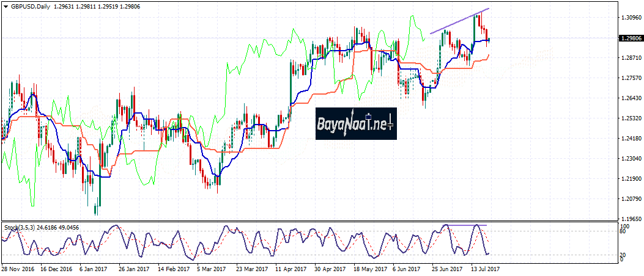Select the purple line in the Stochastic panel
644x276 pixels.
click(465, 225)
